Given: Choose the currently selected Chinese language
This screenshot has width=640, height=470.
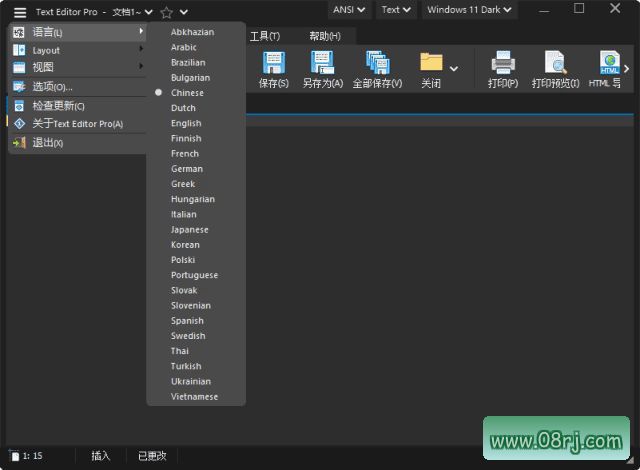Looking at the screenshot, I should click(187, 93).
